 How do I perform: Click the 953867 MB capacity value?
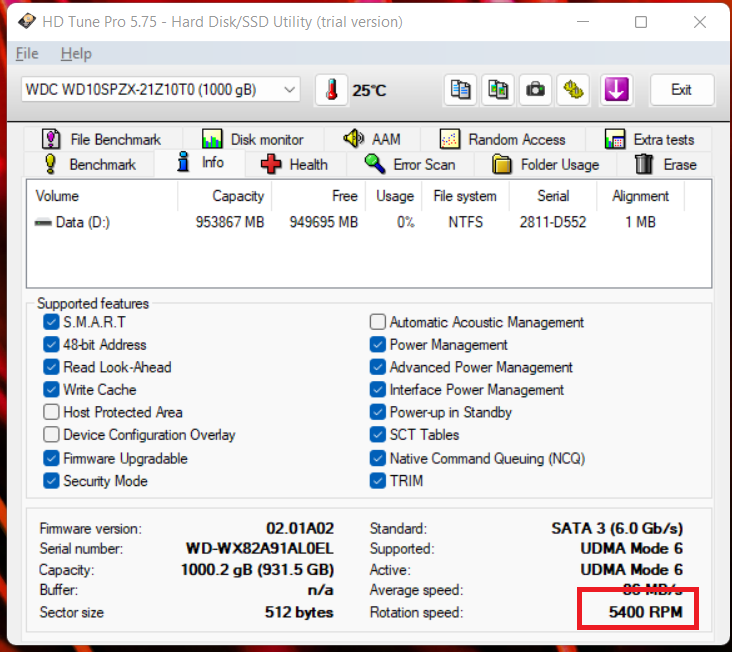(230, 222)
